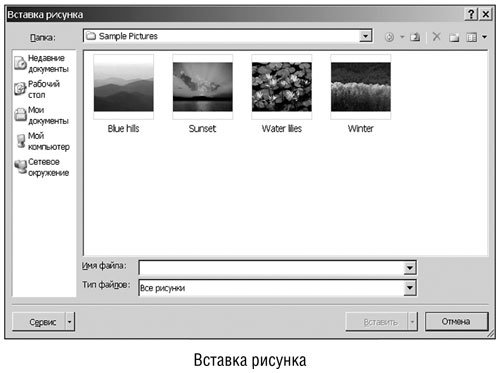Open the Сервис menu arrow
The height and width of the screenshot is (373, 500).
(x=70, y=322)
